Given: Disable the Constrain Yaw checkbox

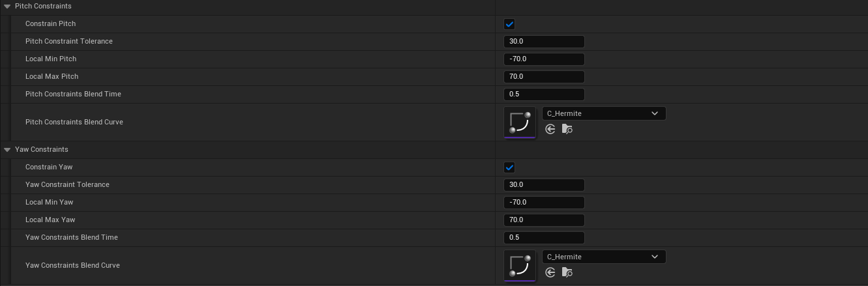Looking at the screenshot, I should (509, 167).
